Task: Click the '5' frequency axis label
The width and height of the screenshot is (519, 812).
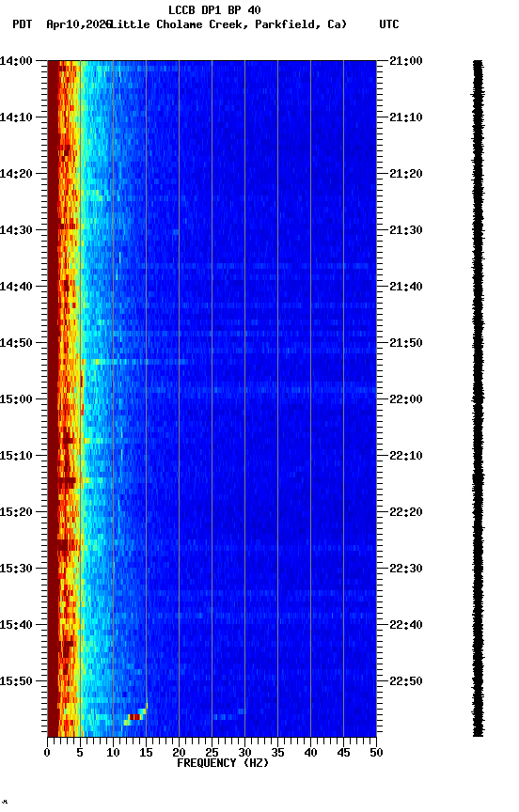Action: (x=80, y=753)
